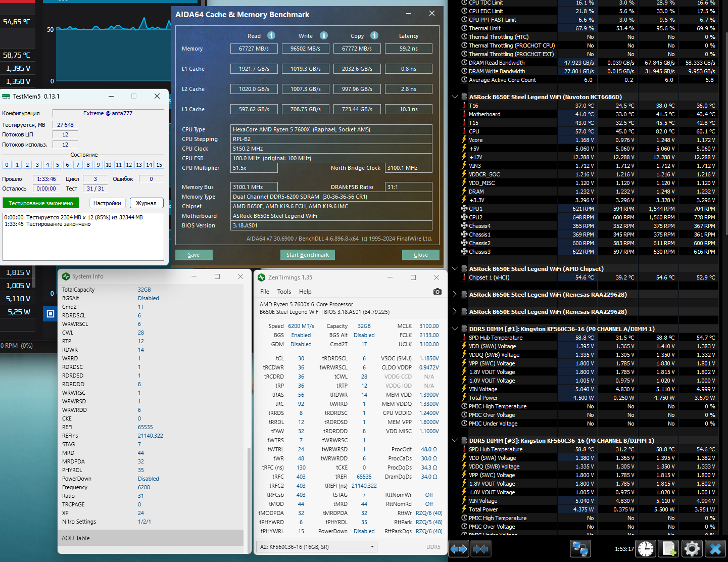Click the ZenTimings camera screenshot icon
The image size is (728, 562).
437,292
